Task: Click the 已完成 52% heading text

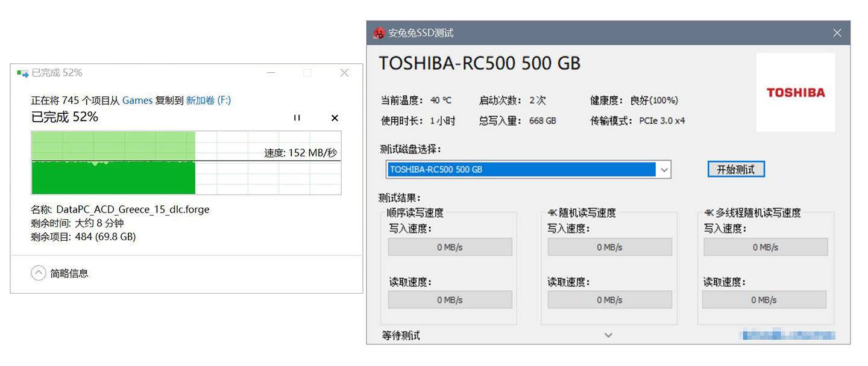Action: click(x=64, y=116)
